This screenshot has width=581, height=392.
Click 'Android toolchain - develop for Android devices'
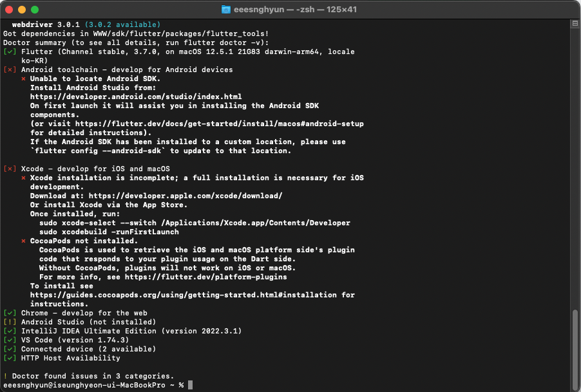(127, 70)
